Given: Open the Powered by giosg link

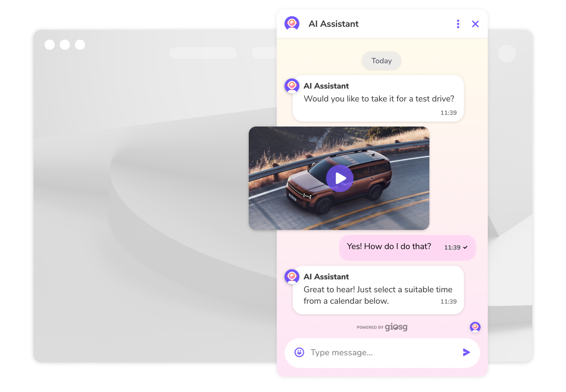Looking at the screenshot, I should 381,327.
